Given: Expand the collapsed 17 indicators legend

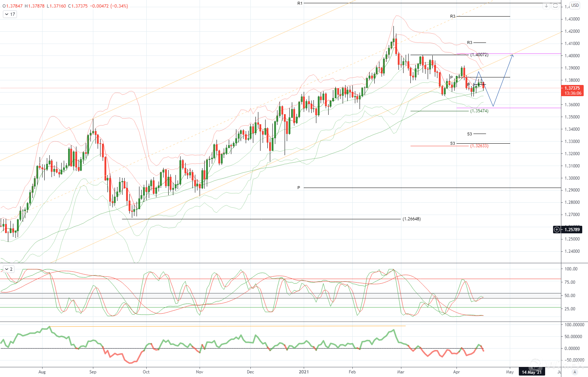Looking at the screenshot, I should click(9, 14).
